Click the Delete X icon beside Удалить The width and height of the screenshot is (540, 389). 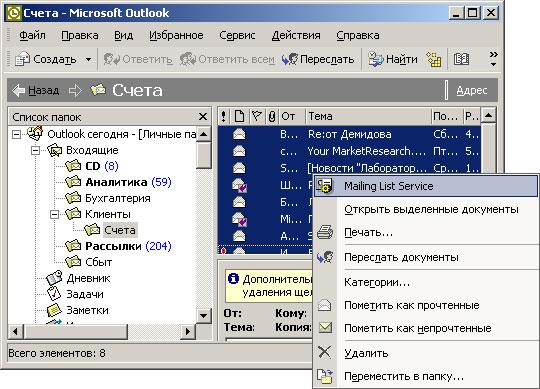pyautogui.click(x=324, y=352)
